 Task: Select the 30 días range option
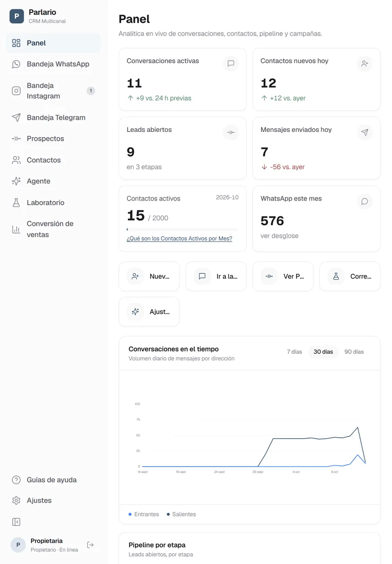[323, 352]
